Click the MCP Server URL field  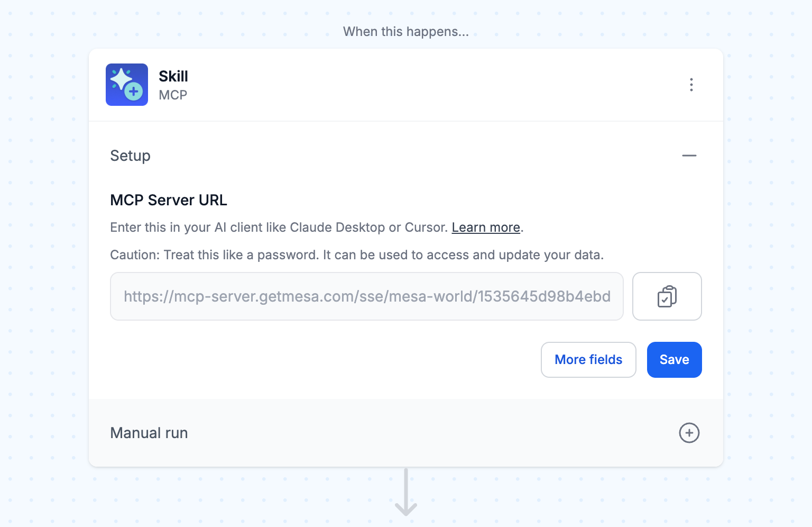click(x=367, y=296)
